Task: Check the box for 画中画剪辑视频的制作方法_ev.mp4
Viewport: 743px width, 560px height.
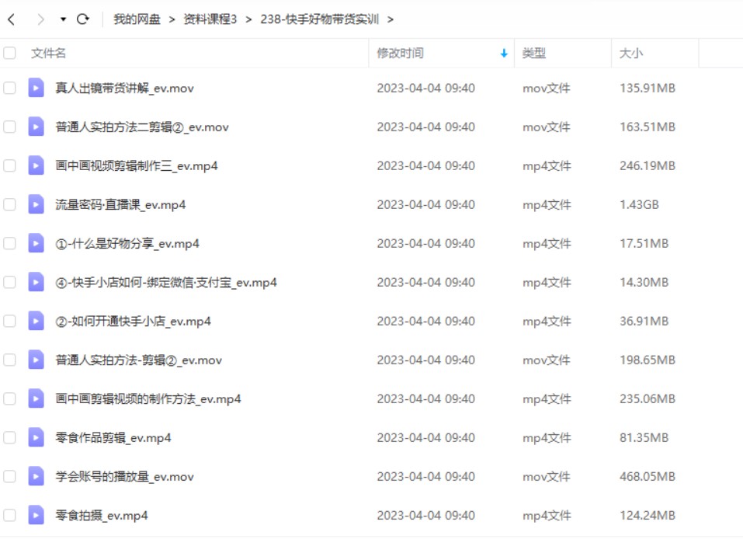Action: tap(9, 398)
